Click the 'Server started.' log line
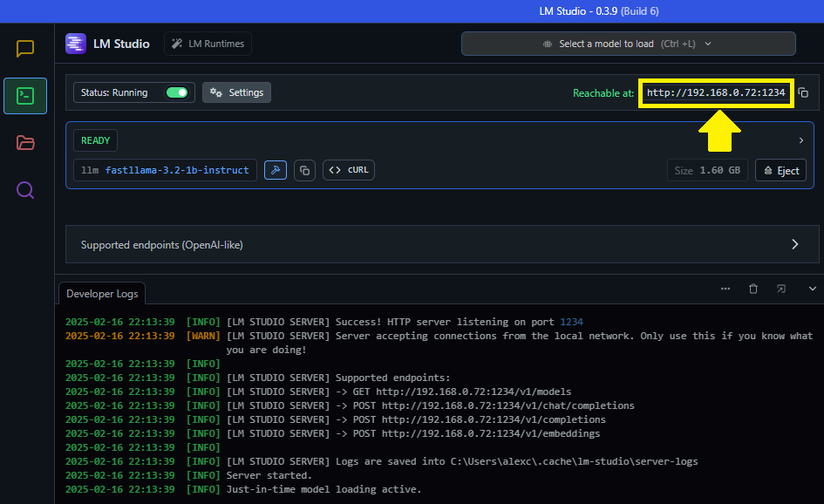Screen dimensions: 824x504 coord(188,475)
